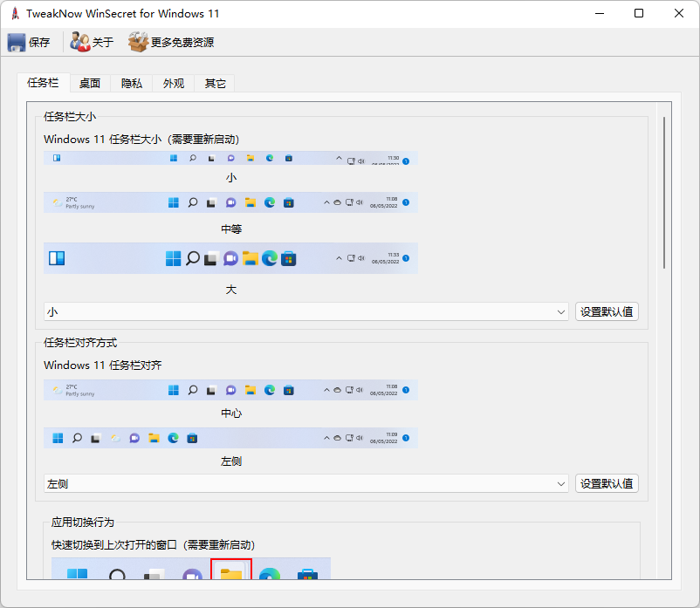Screen dimensions: 700x608
Task: Click the 更多免费资源 gift box icon
Action: click(x=138, y=41)
